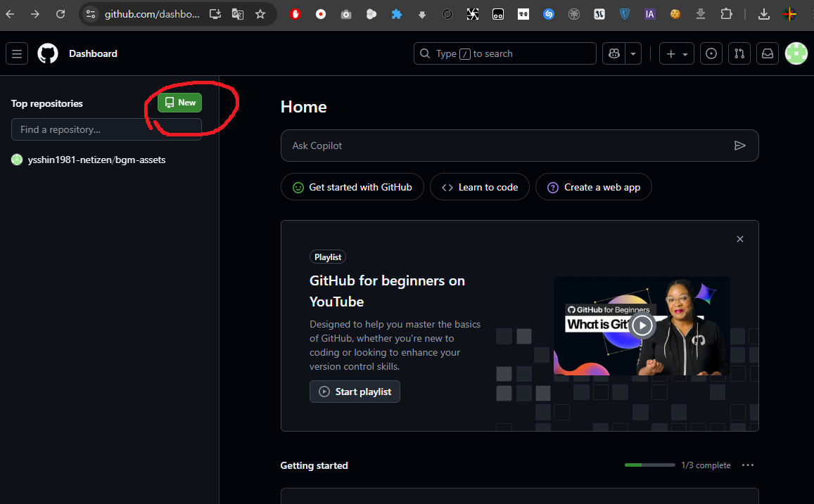The image size is (814, 504).
Task: Click the IA purple extension icon
Action: 650,15
